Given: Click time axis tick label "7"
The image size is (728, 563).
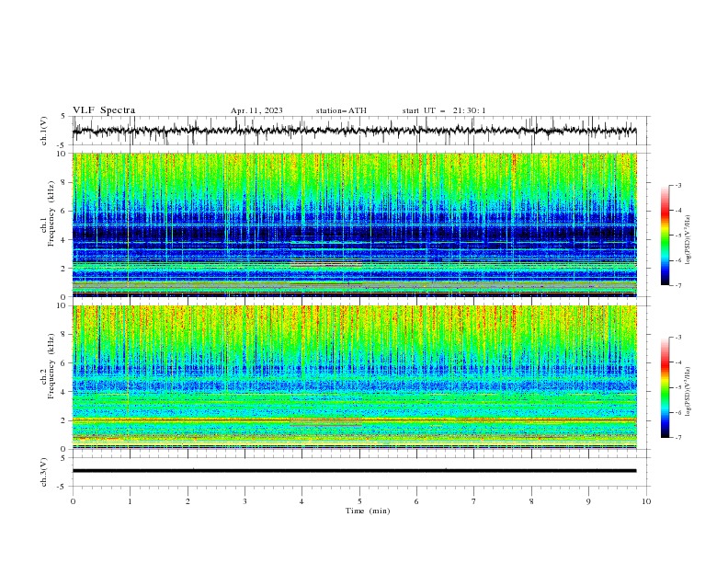Looking at the screenshot, I should (473, 501).
